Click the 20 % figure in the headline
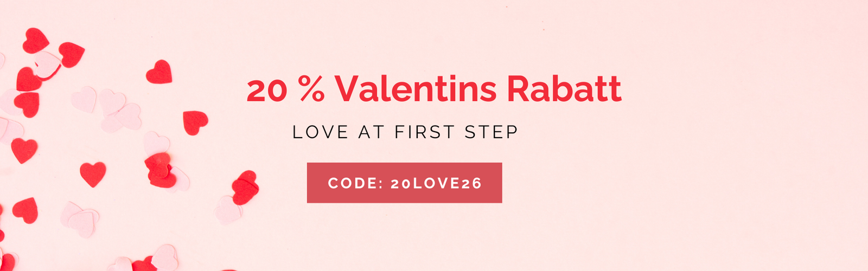This screenshot has width=868, height=271. (x=285, y=90)
